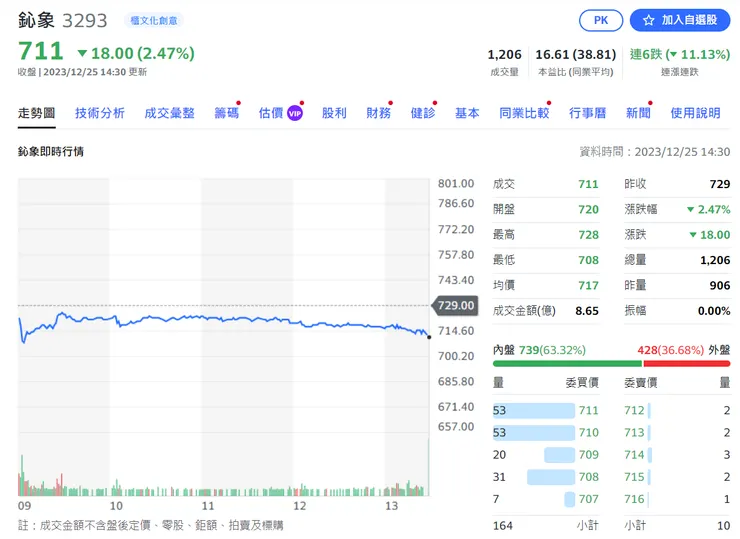The width and height of the screenshot is (740, 539).
Task: Open the 健診 tab
Action: 423,113
